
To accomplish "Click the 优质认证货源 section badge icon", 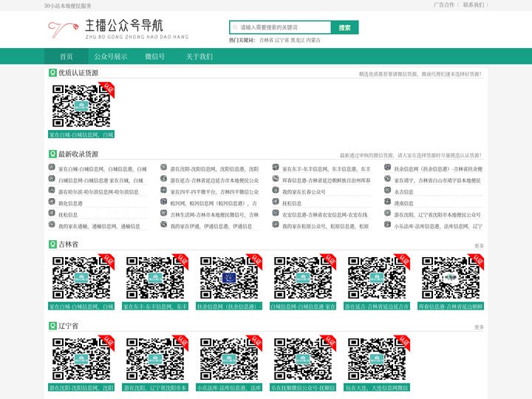I will [x=52, y=72].
